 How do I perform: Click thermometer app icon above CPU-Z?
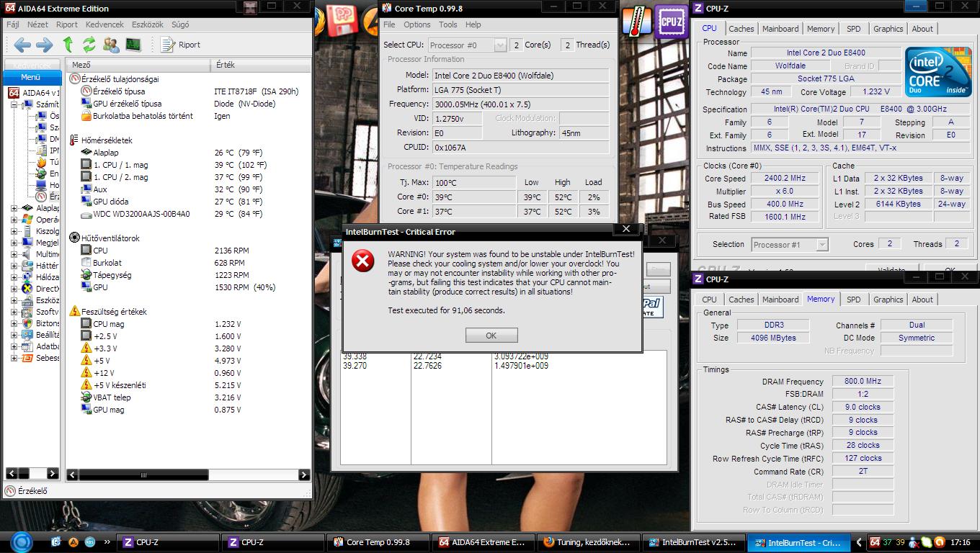pos(636,22)
